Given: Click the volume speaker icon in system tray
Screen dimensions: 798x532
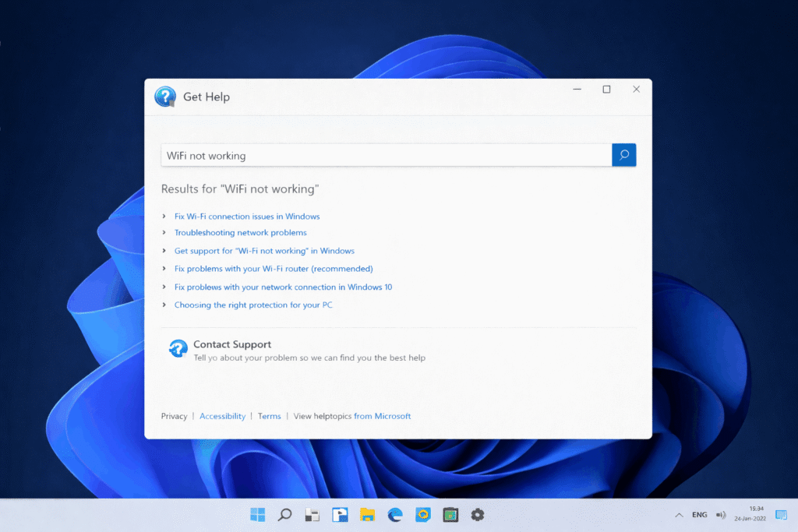Looking at the screenshot, I should 721,515.
